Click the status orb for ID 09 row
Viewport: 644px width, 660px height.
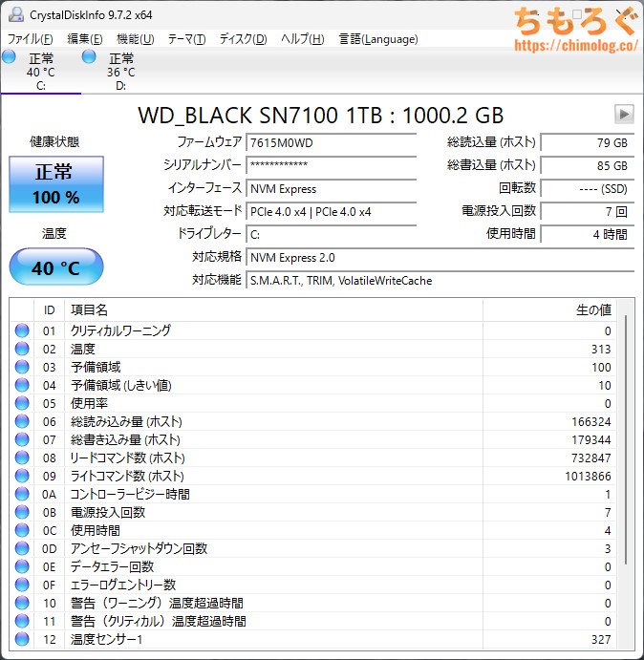point(22,476)
